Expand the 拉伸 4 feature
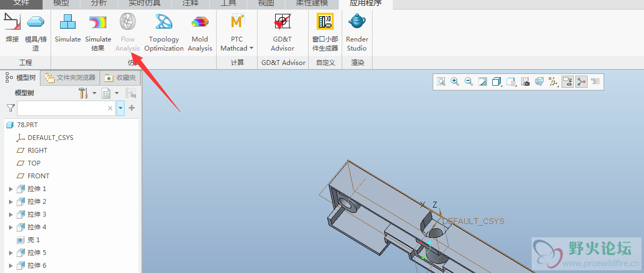 [x=11, y=227]
